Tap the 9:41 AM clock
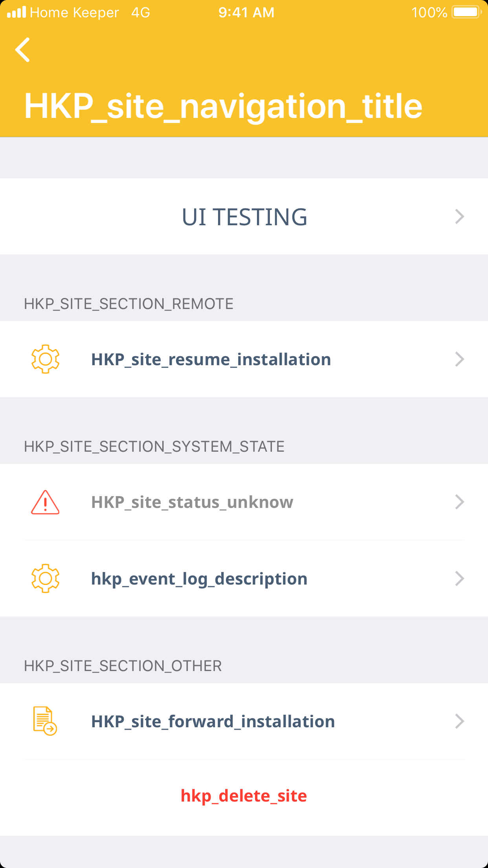The width and height of the screenshot is (488, 868). 246,13
